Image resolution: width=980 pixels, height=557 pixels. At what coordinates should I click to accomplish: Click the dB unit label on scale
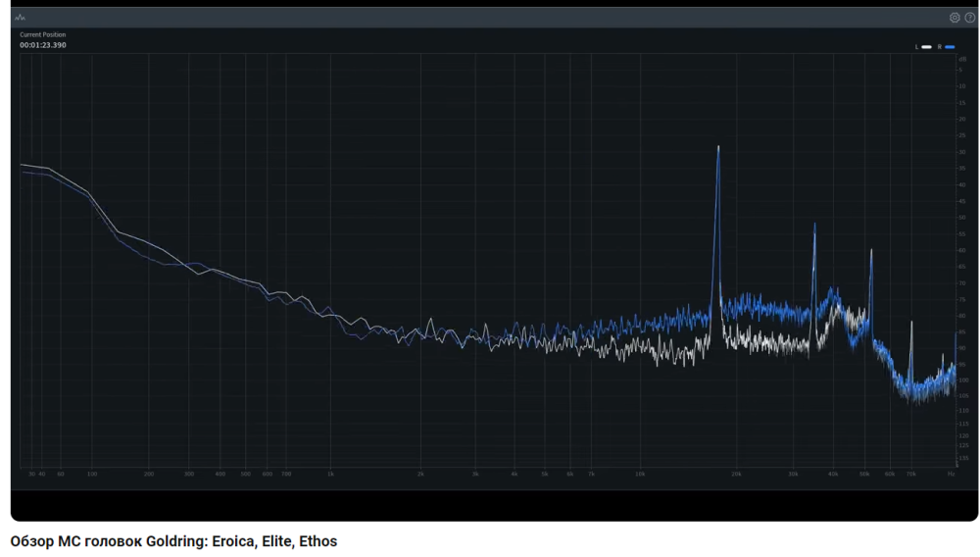coord(962,60)
